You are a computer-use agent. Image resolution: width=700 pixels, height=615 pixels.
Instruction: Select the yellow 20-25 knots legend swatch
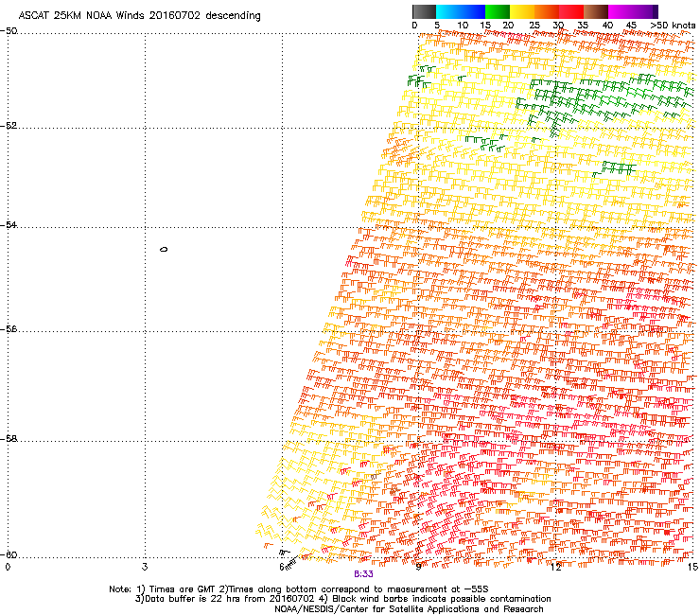coord(522,11)
